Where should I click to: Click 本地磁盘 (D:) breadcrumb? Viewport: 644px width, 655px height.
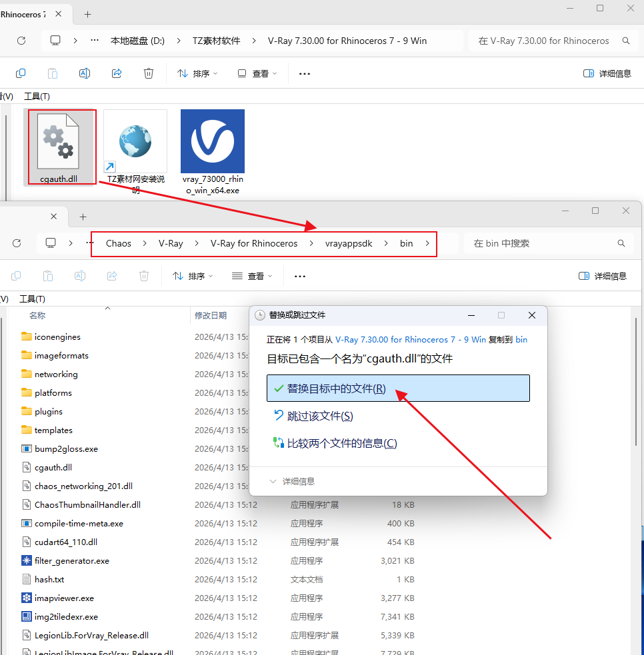pos(137,41)
